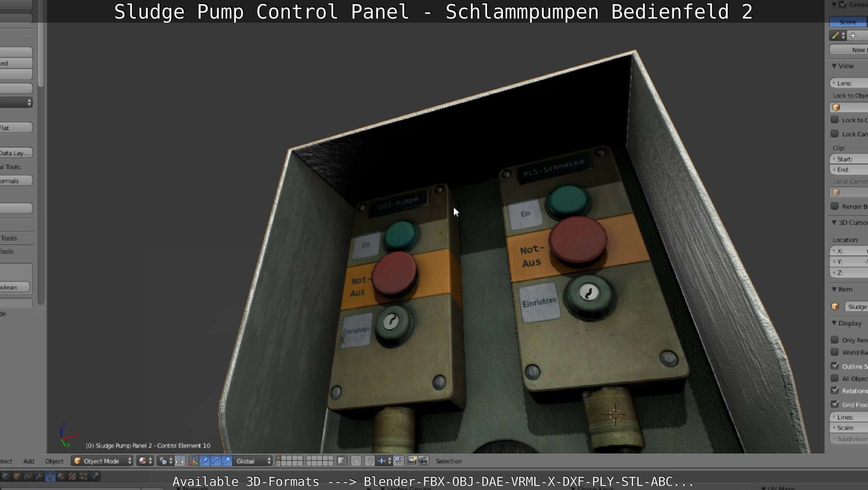Toggle snap target align option icon
868x490 pixels.
pyautogui.click(x=399, y=461)
